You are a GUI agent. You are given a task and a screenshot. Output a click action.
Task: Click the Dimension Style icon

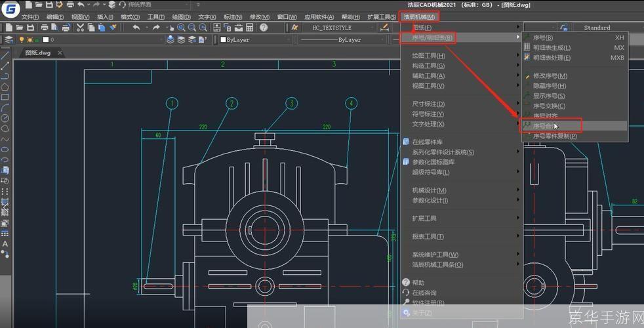point(384,28)
